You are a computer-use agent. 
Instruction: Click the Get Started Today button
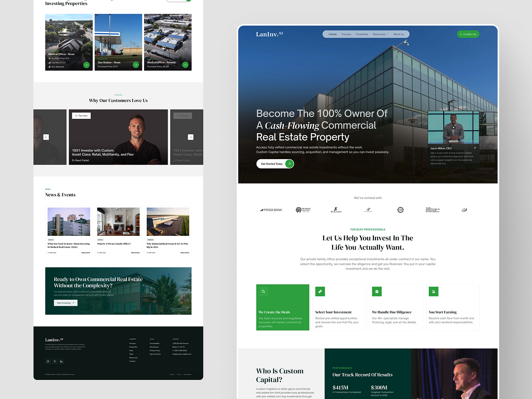pos(275,164)
